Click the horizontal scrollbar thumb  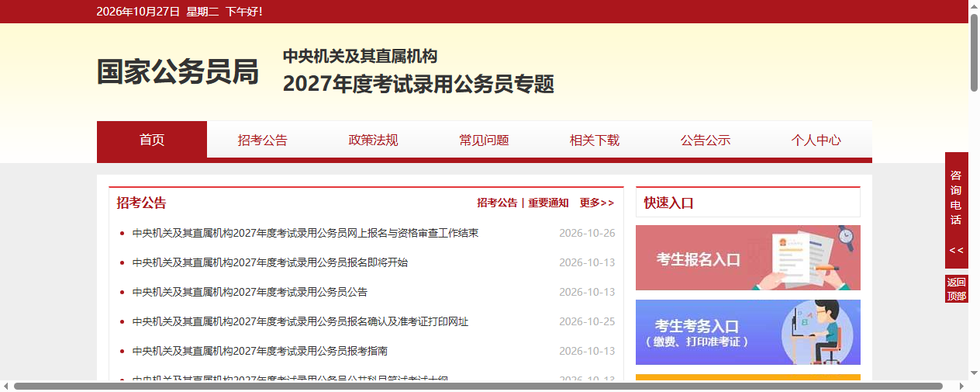click(x=478, y=386)
